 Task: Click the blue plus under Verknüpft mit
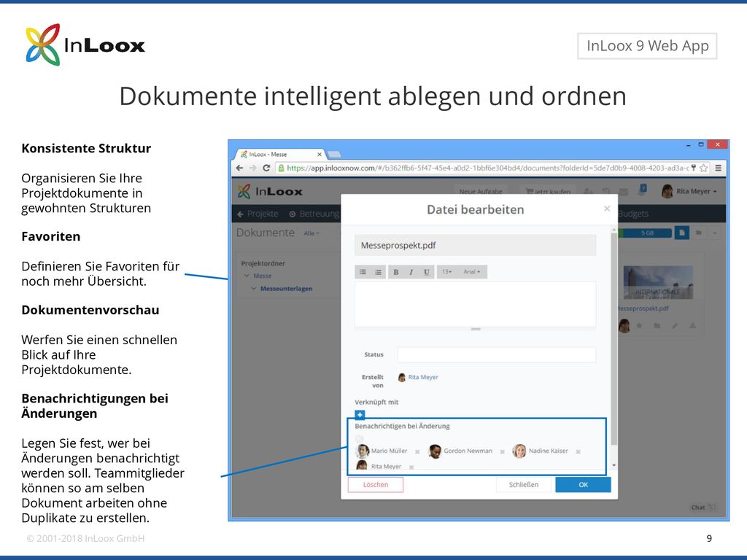(360, 415)
